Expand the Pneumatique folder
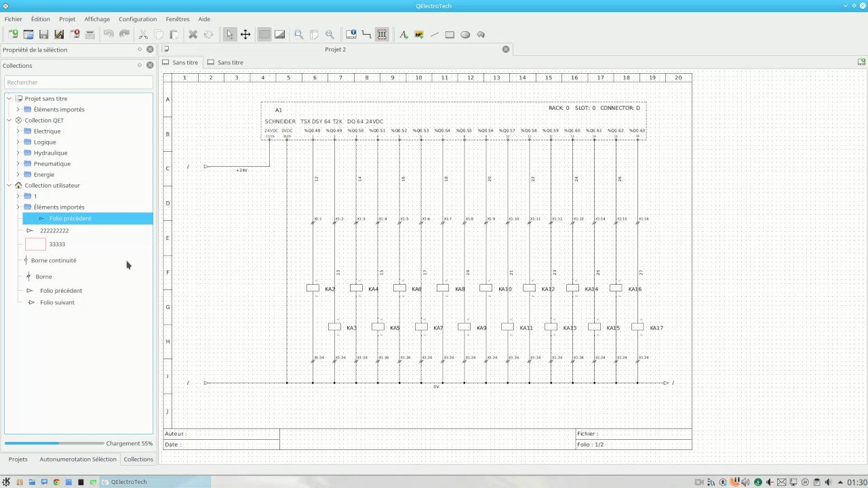 18,163
